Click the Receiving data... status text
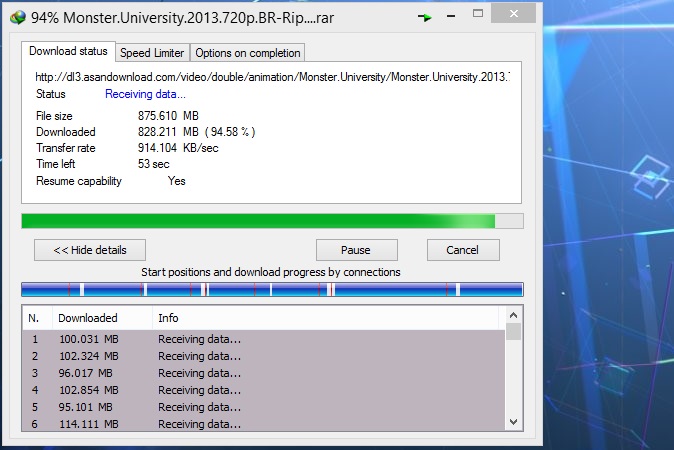 coord(145,94)
